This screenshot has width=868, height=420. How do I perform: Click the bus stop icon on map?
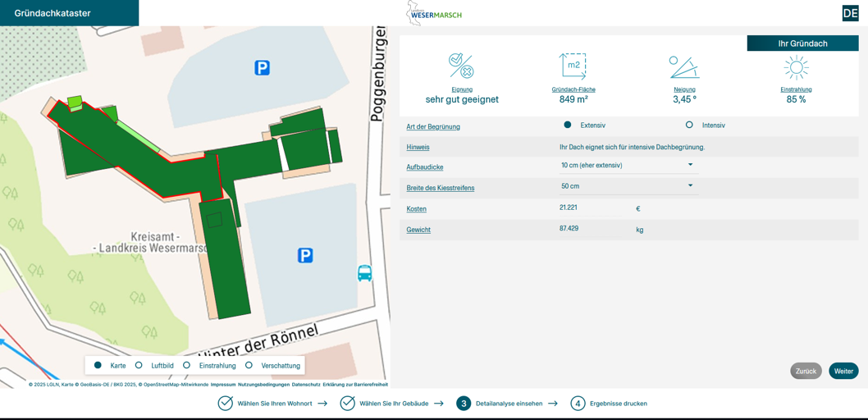tap(364, 273)
